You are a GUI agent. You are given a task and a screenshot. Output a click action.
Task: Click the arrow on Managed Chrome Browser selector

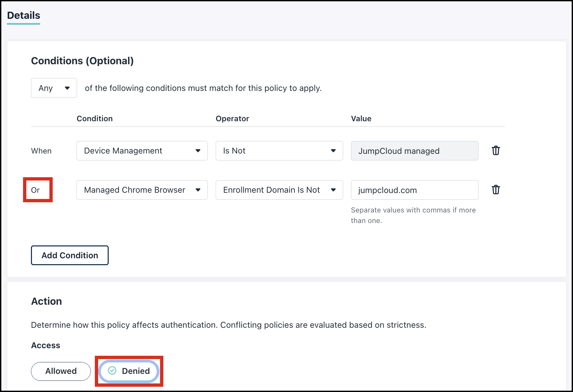pos(198,190)
